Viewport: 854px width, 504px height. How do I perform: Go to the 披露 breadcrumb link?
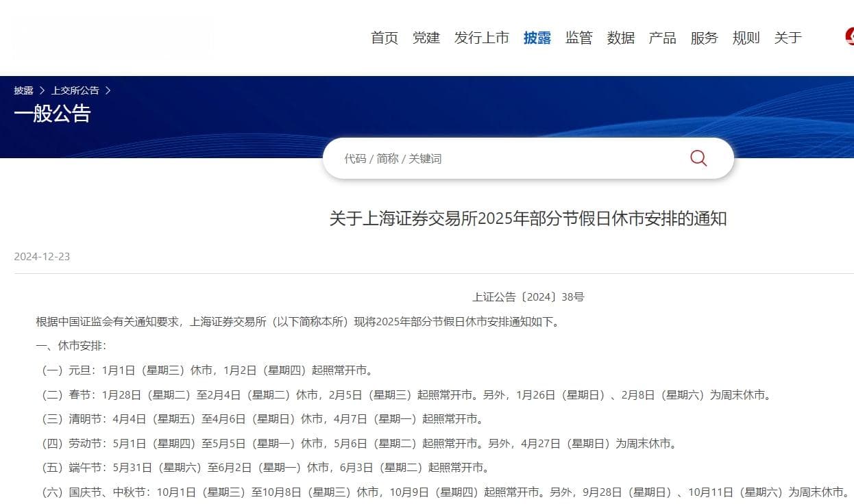(x=23, y=90)
